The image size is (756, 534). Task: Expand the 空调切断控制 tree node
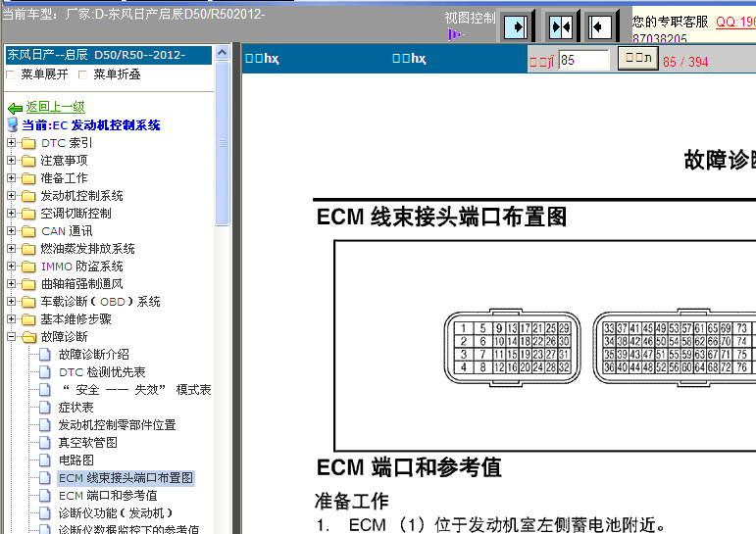[12, 213]
